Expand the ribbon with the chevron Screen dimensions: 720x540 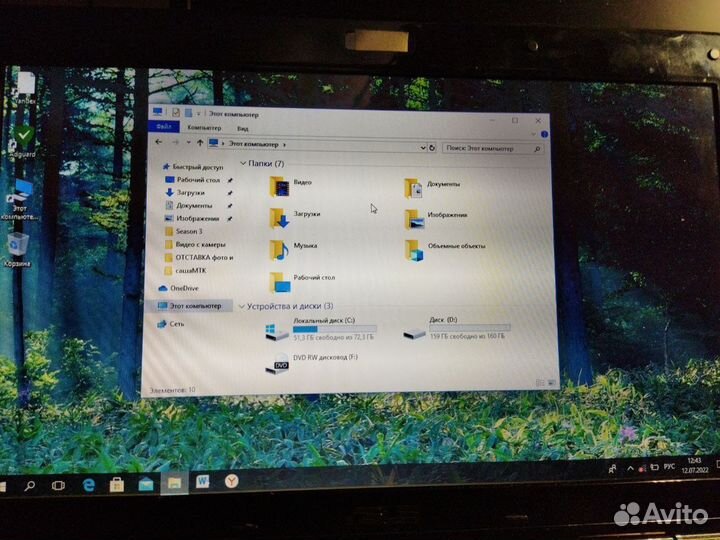tap(533, 134)
